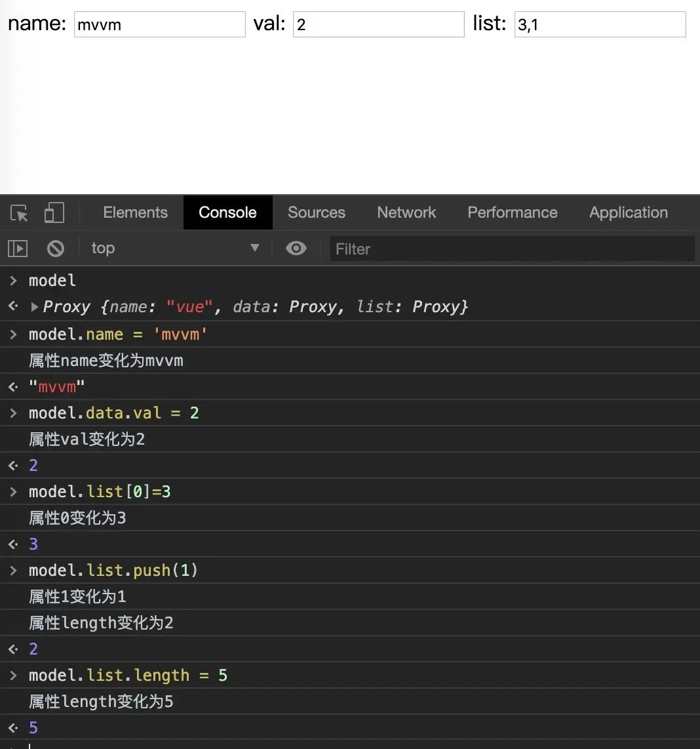Image resolution: width=700 pixels, height=749 pixels.
Task: Switch to the Network tab
Action: click(406, 213)
